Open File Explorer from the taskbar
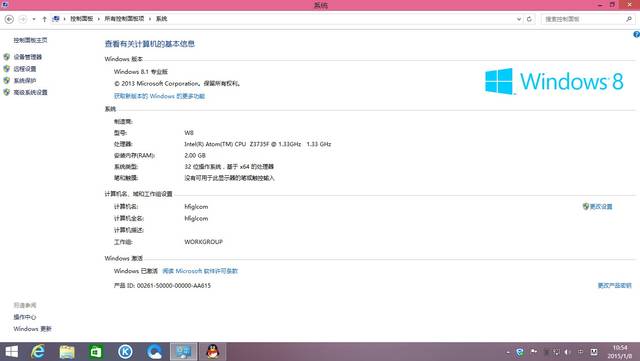Image resolution: width=640 pixels, height=361 pixels. (x=67, y=352)
